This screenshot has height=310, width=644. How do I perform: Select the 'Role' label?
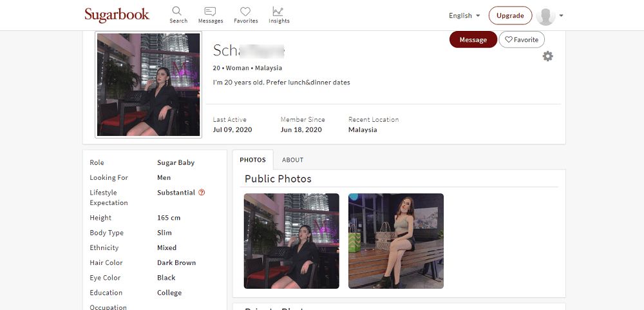click(97, 162)
